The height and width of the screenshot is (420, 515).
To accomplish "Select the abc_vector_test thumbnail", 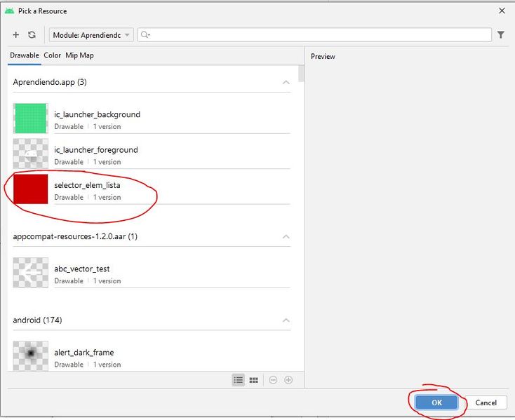I will click(31, 273).
